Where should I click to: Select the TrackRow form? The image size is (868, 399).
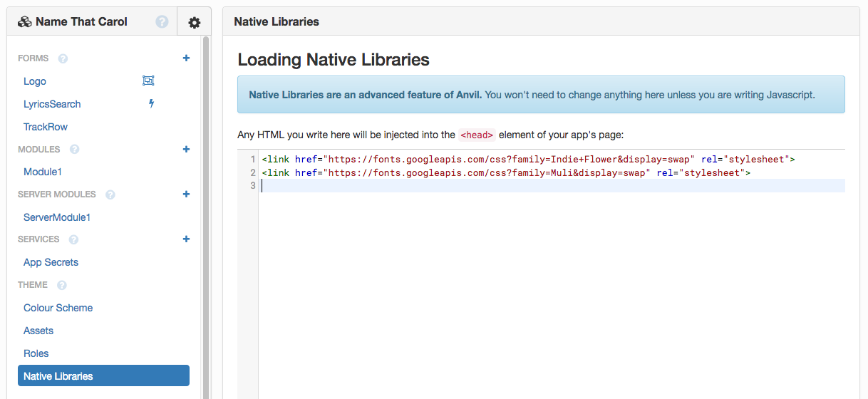point(46,127)
